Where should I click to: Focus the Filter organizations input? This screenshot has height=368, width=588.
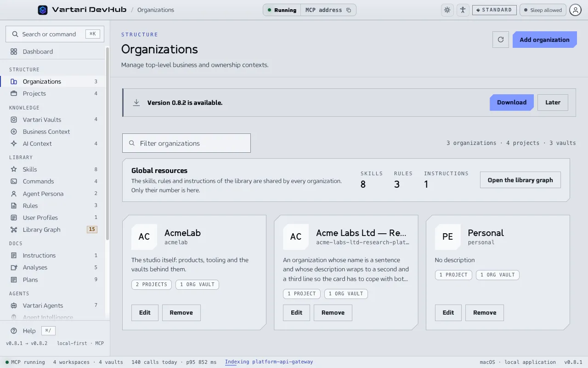(x=187, y=143)
